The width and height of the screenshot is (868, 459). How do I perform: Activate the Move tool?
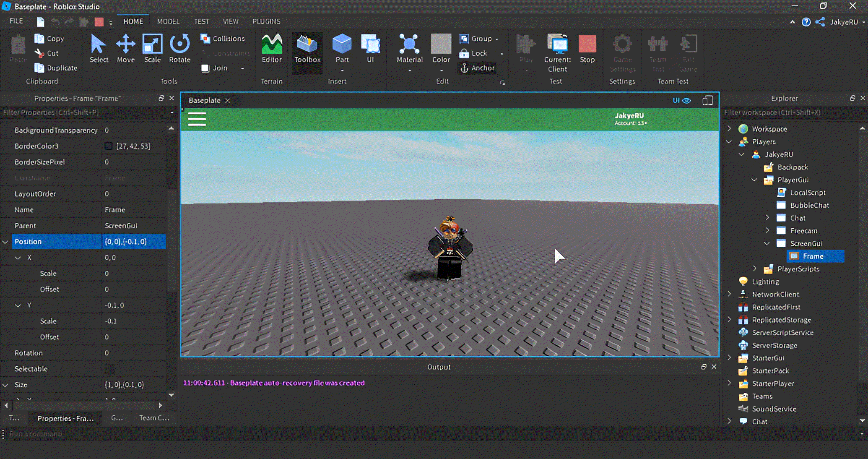click(x=125, y=49)
